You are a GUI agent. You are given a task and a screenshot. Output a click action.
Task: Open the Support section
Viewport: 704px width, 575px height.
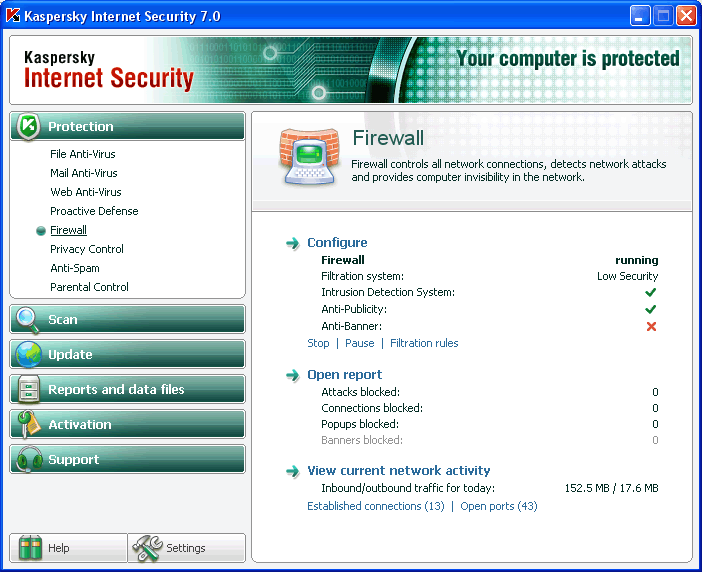tap(128, 460)
